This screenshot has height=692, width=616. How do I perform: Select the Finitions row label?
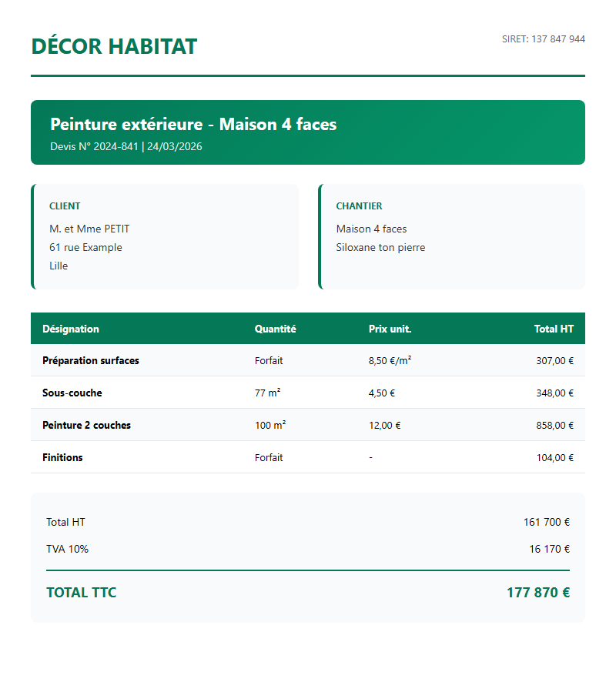click(62, 457)
